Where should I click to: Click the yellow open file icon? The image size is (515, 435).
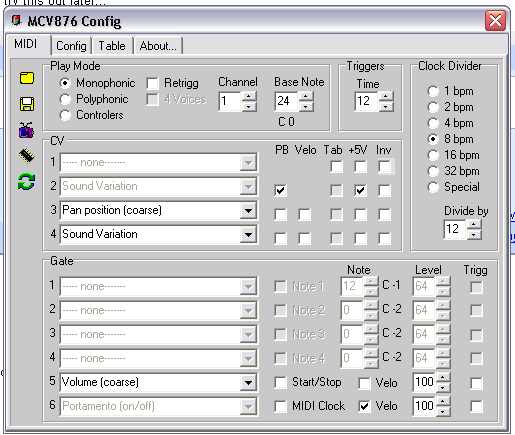click(x=27, y=78)
